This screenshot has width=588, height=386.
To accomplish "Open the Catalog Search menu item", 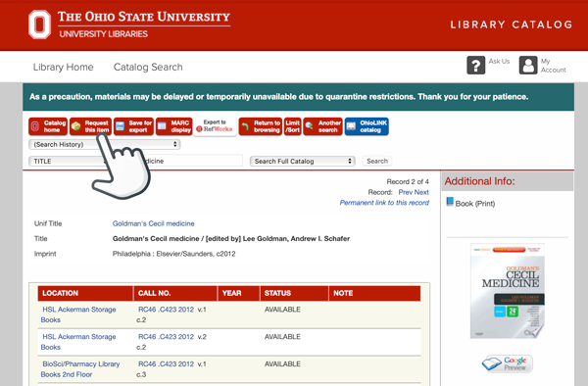I will click(148, 67).
